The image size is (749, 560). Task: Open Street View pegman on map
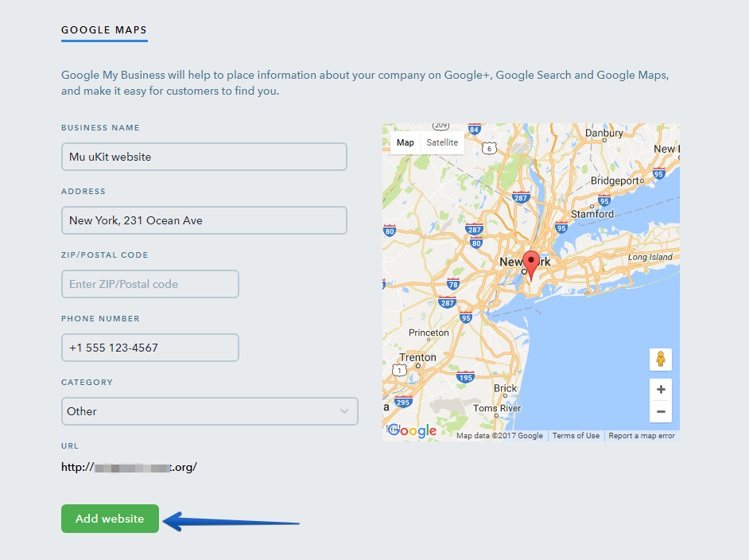(x=661, y=360)
